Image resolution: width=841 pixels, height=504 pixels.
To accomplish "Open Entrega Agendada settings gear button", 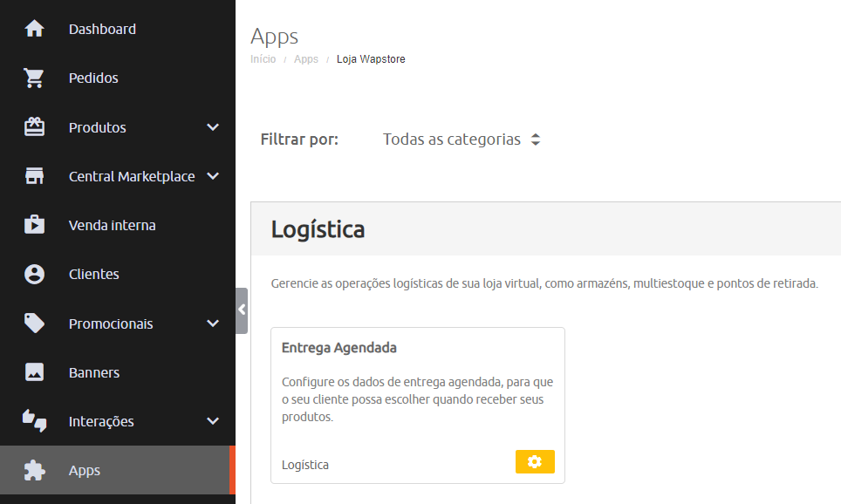I will point(535,461).
